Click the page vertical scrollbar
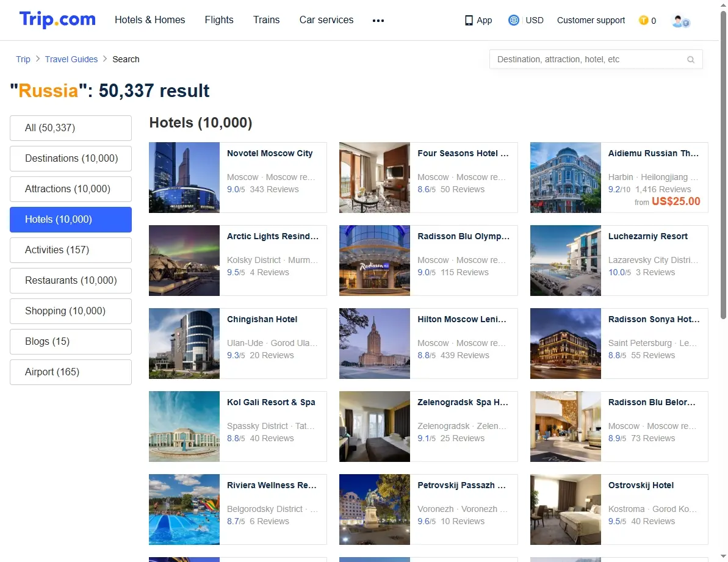Screen dimensions: 728x562 click(x=723, y=165)
